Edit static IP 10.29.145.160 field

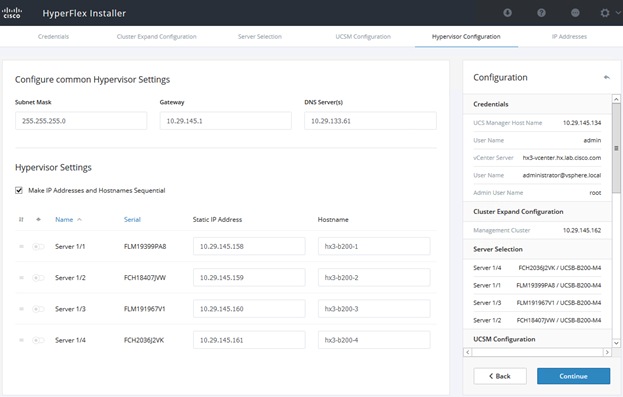click(249, 309)
